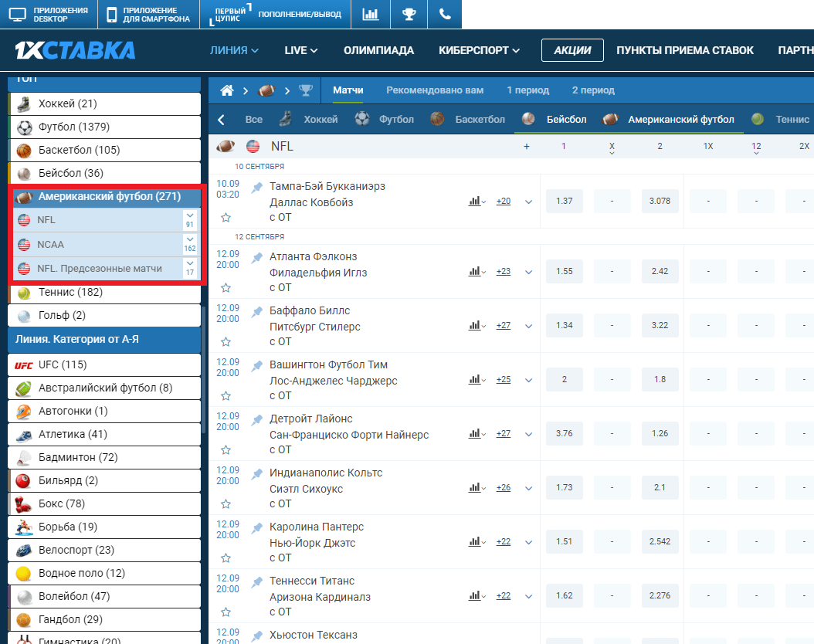Open Теннис (182) in sidebar

tap(104, 293)
